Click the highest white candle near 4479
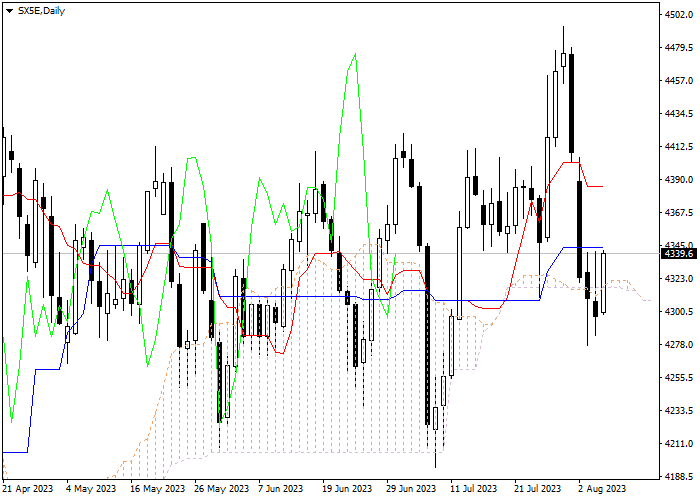 coord(563,60)
